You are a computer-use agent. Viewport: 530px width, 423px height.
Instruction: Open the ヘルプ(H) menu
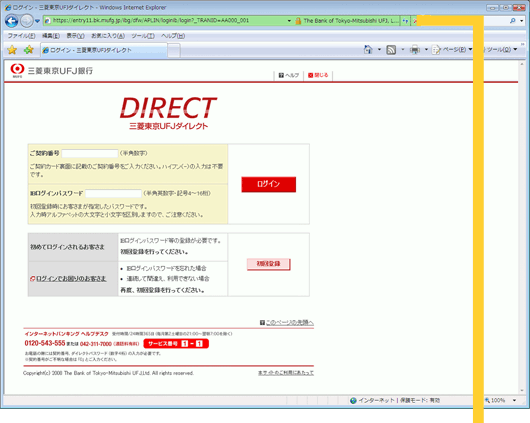click(173, 36)
